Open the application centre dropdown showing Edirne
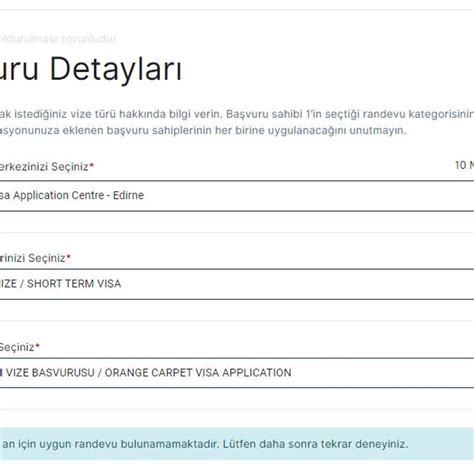474x474 pixels. click(x=237, y=196)
